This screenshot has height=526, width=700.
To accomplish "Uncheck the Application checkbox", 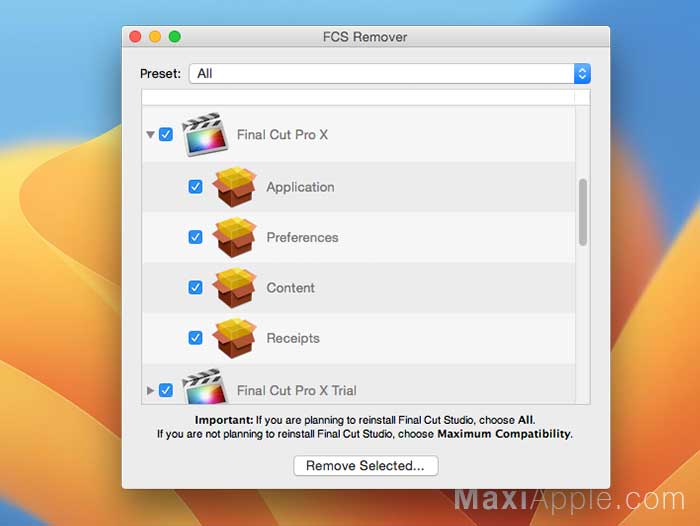I will click(195, 187).
